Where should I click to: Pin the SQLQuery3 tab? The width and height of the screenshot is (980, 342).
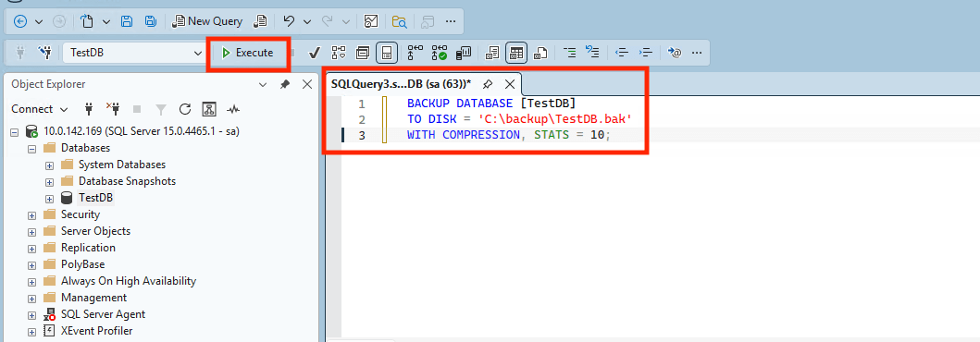pyautogui.click(x=488, y=83)
